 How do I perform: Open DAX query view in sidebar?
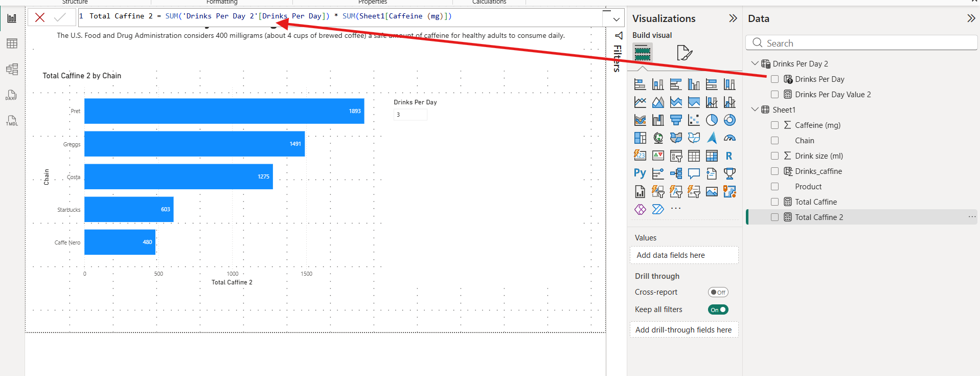click(12, 95)
